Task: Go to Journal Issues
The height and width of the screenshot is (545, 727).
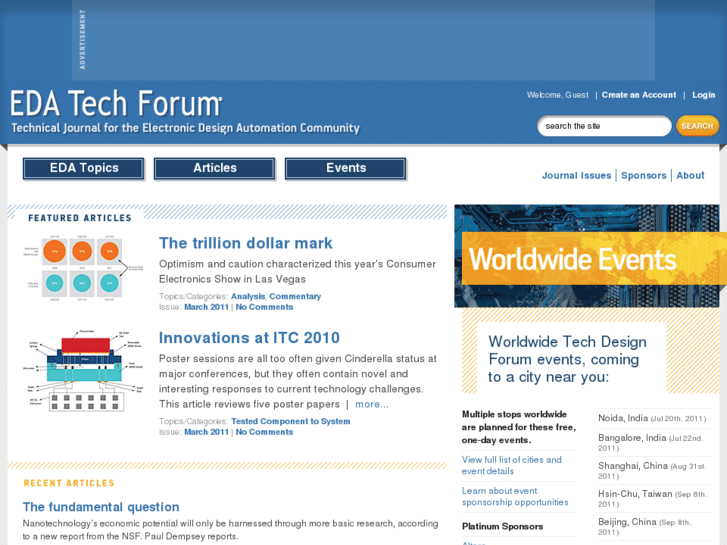Action: (x=577, y=175)
